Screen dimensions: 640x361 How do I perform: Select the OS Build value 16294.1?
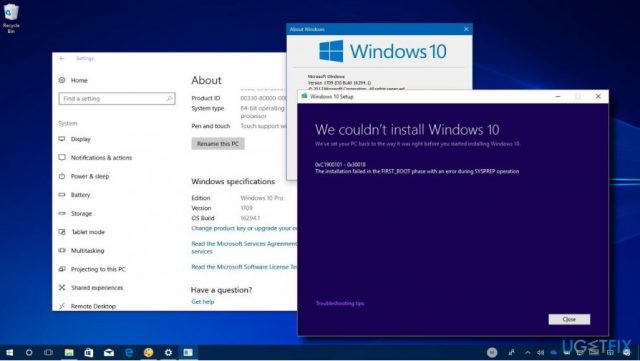pyautogui.click(x=250, y=218)
